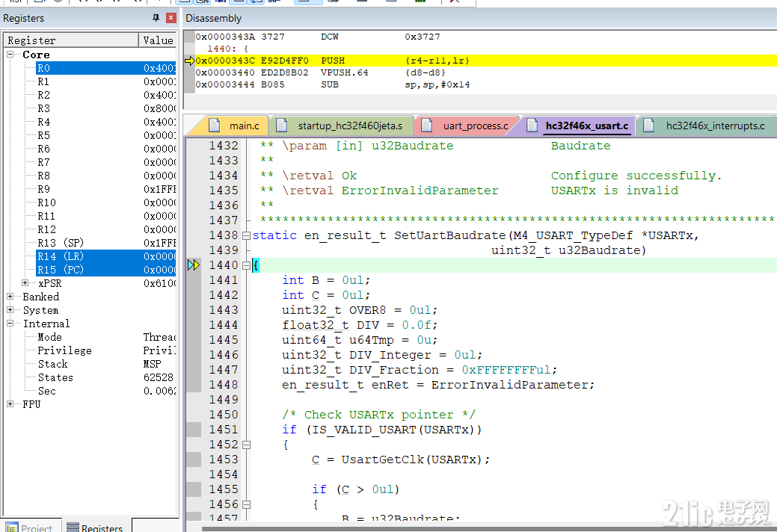Pin the Registers panel with pushpin icon

click(x=156, y=18)
